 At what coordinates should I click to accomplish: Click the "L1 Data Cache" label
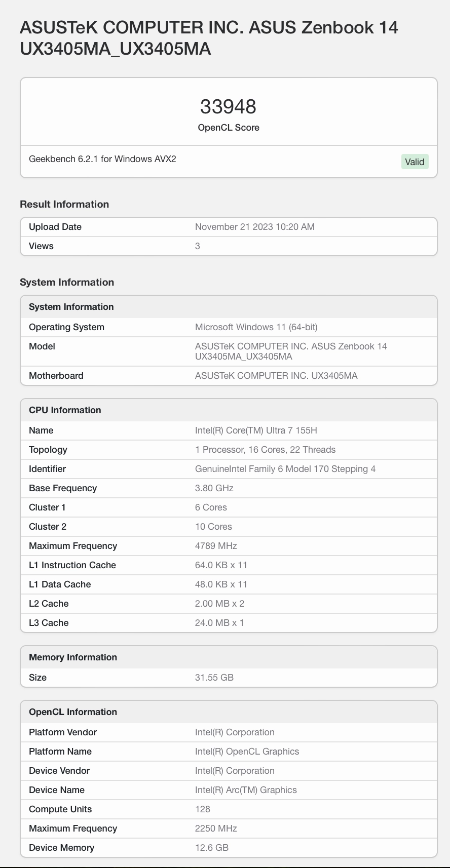click(x=60, y=584)
